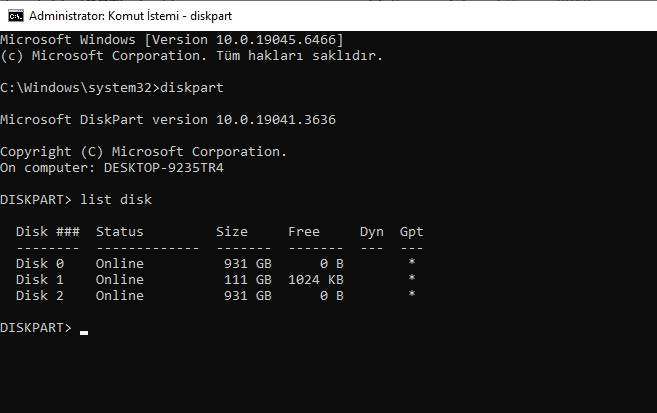Viewport: 657px width, 413px height.
Task: Click the 'Free' column header
Action: [304, 232]
